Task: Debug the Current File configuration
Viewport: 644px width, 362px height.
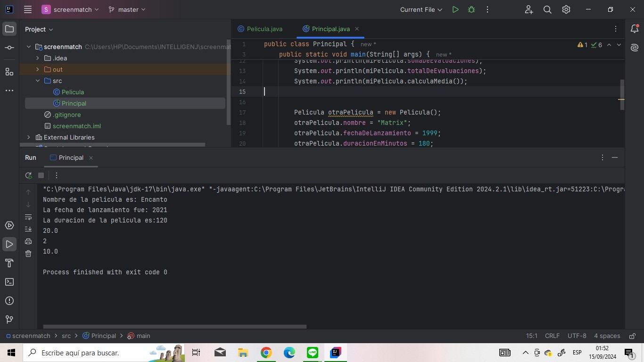Action: click(471, 9)
